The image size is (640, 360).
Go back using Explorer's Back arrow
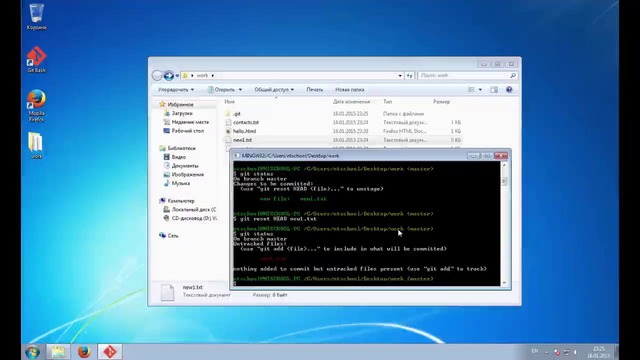pos(157,76)
